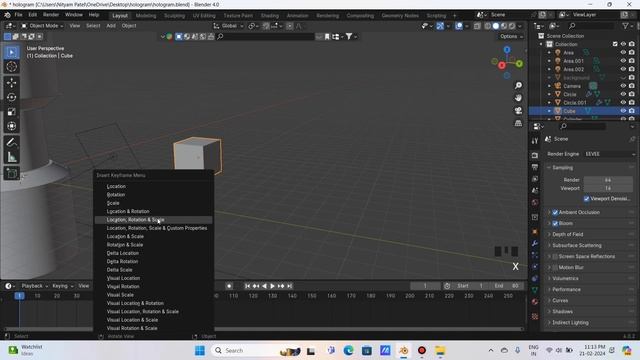Expand Subsurface Scattering panel
This screenshot has width=640, height=360.
(577, 245)
